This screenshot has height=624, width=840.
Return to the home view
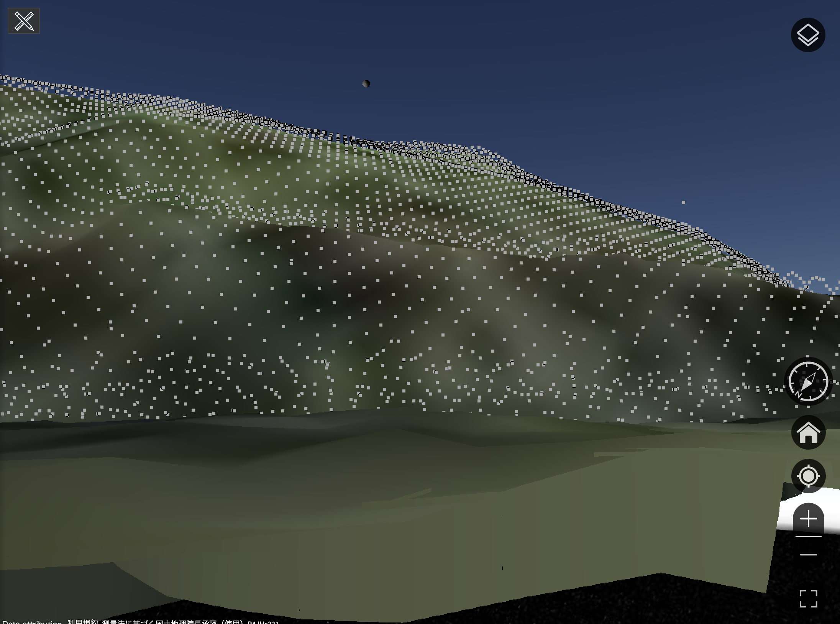tap(808, 432)
